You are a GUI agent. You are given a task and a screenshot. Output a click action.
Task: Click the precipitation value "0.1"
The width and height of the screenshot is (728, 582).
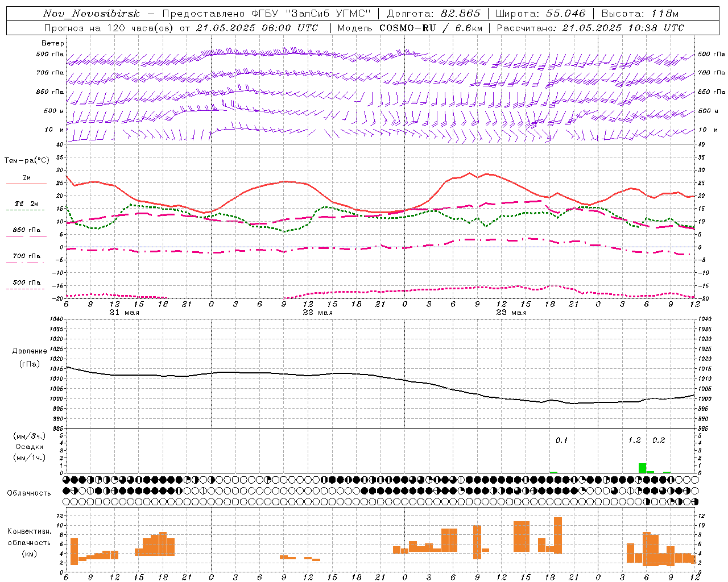pos(561,440)
